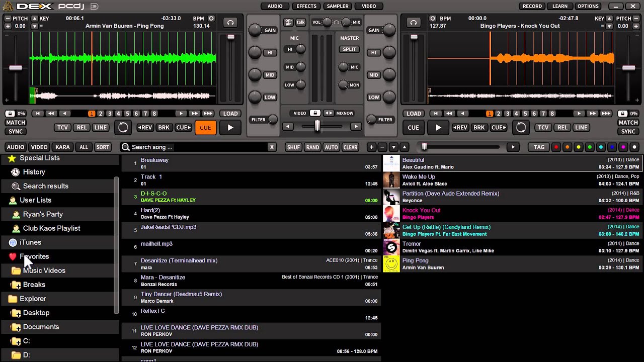Toggle the mic talk button
The height and width of the screenshot is (362, 644).
tap(300, 22)
